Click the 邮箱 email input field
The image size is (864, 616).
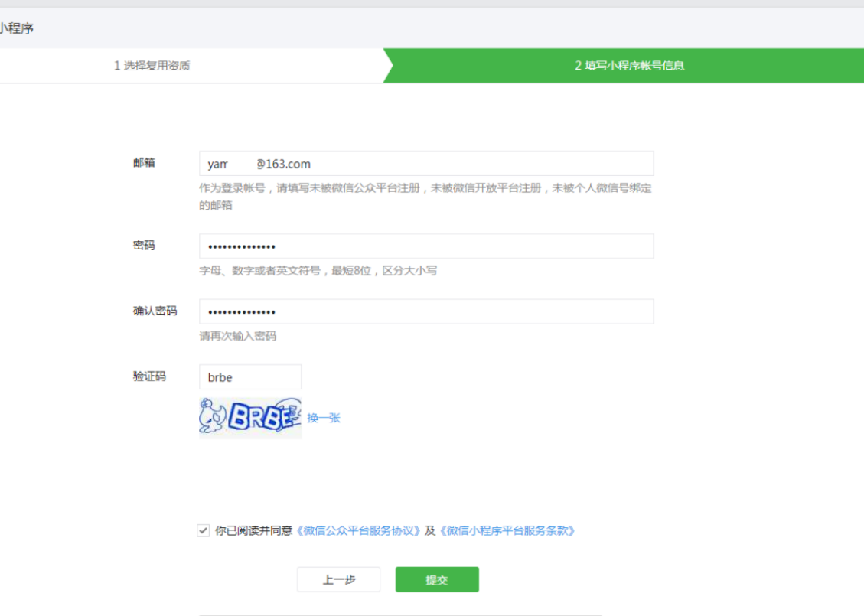425,164
